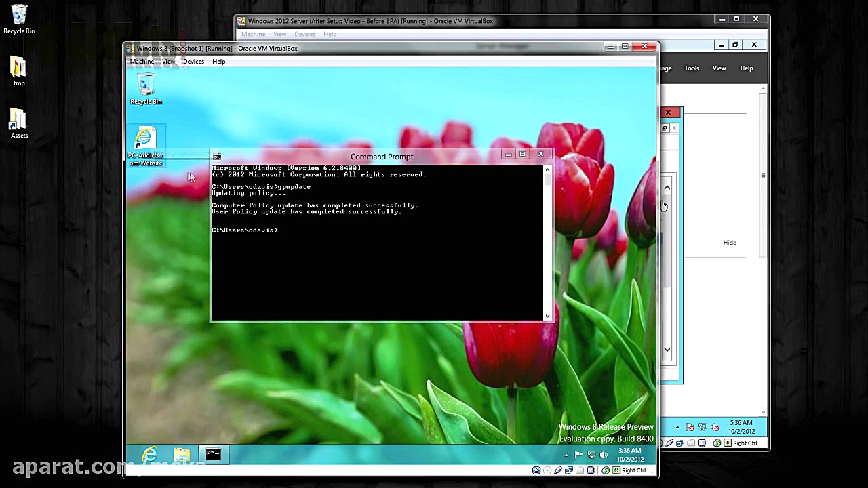Launch Internet Explorer from the Windows 8 taskbar

tap(150, 455)
